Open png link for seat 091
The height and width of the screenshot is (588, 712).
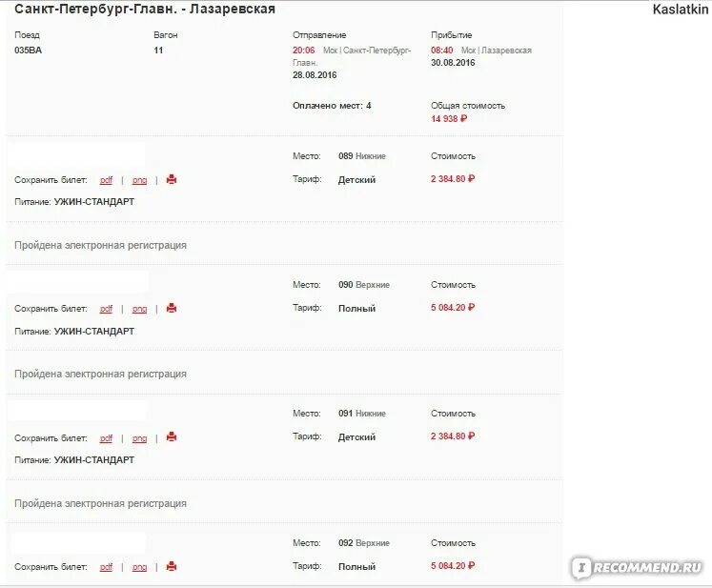click(x=139, y=438)
